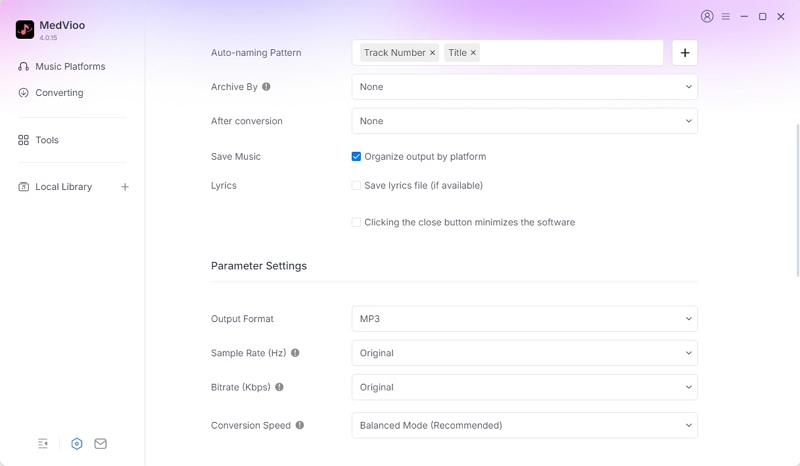Open the feedback mail envelope icon
Image resolution: width=800 pixels, height=466 pixels.
(101, 444)
